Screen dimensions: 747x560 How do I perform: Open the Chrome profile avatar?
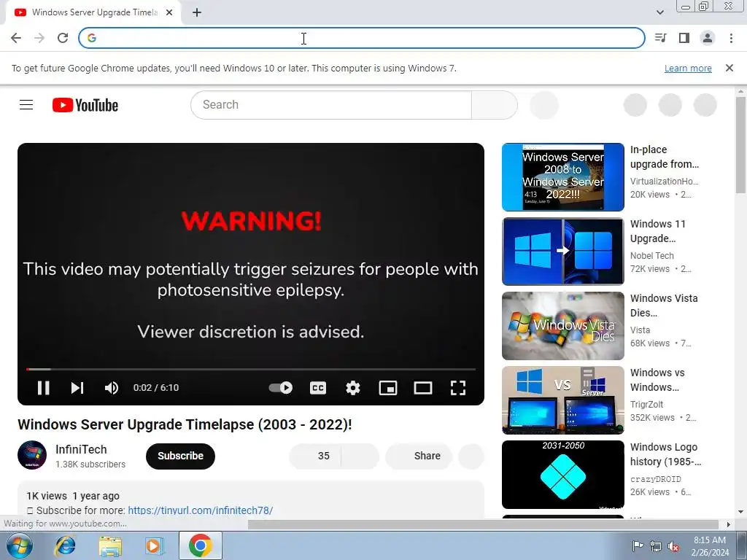708,38
